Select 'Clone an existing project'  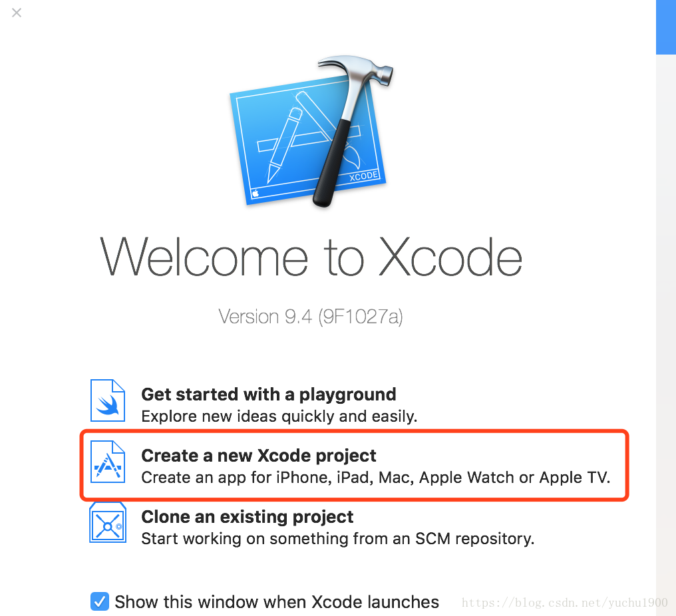point(247,517)
